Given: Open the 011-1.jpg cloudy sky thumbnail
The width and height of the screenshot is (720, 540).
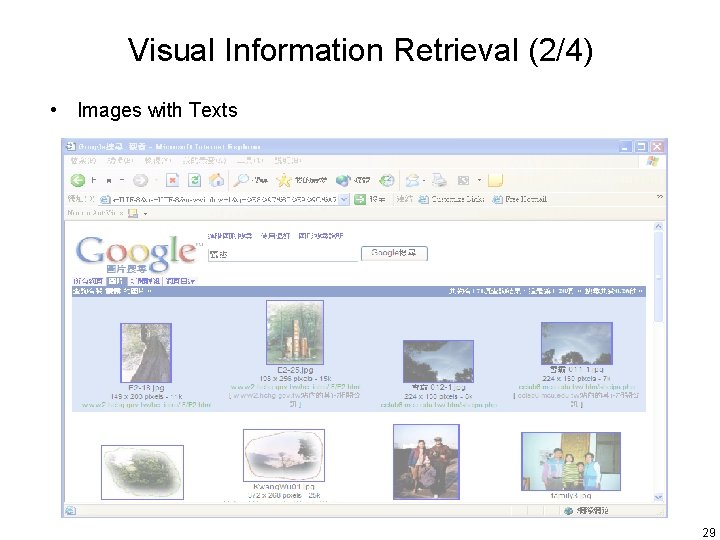Looking at the screenshot, I should (577, 343).
